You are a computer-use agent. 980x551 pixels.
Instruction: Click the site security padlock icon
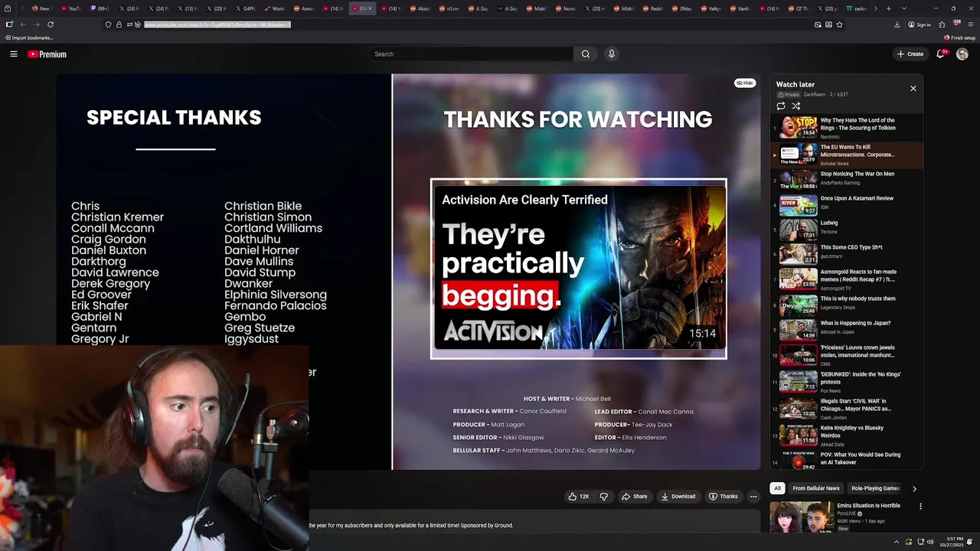click(119, 24)
